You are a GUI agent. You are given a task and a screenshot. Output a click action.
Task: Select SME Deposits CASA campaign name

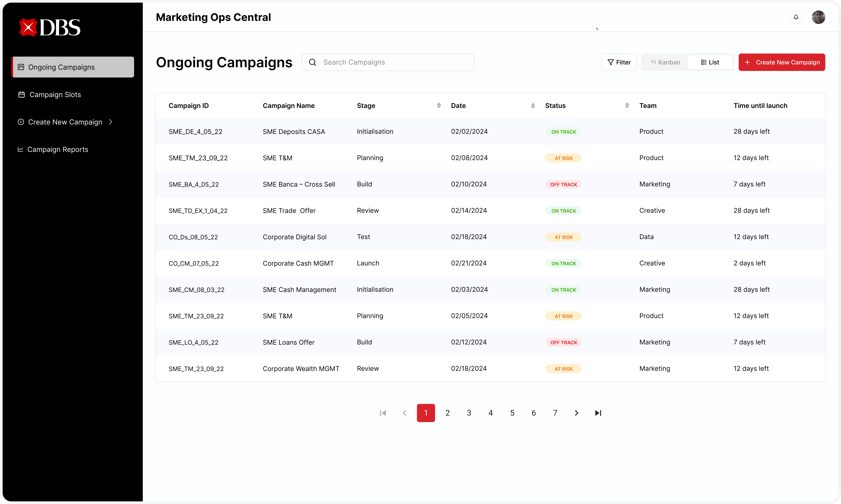point(294,132)
